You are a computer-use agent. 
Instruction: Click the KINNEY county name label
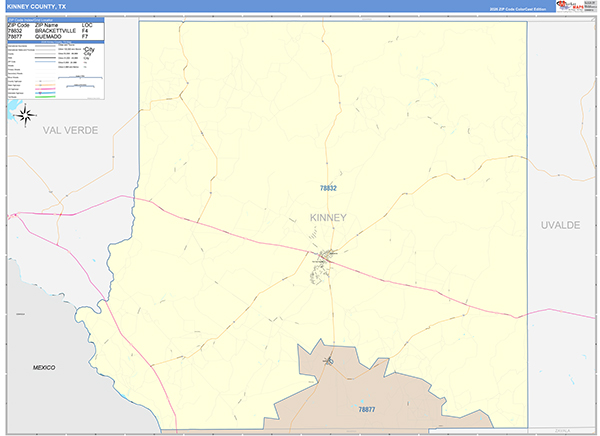[x=328, y=217]
